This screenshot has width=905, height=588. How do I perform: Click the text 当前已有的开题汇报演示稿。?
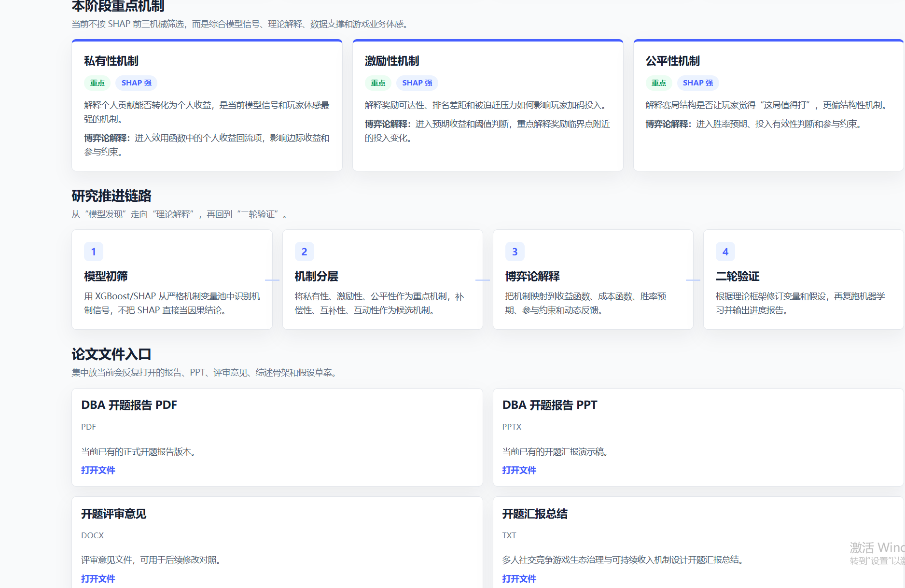[x=555, y=452]
